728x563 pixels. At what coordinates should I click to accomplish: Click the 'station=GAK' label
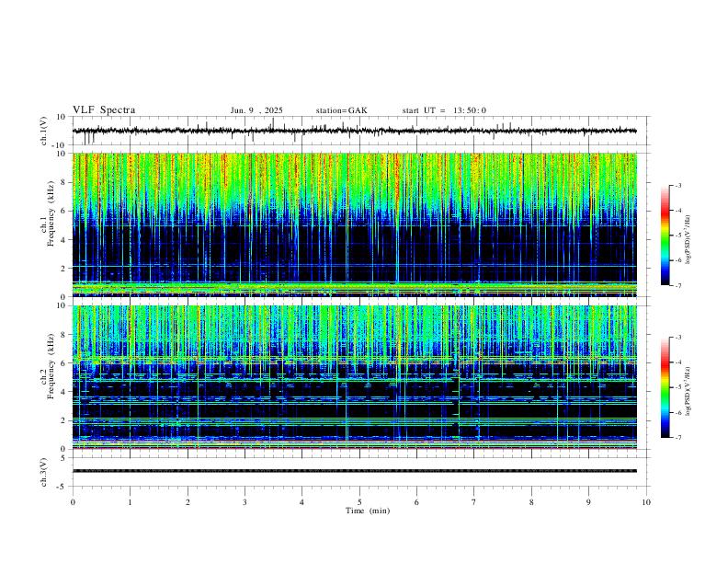[x=341, y=110]
